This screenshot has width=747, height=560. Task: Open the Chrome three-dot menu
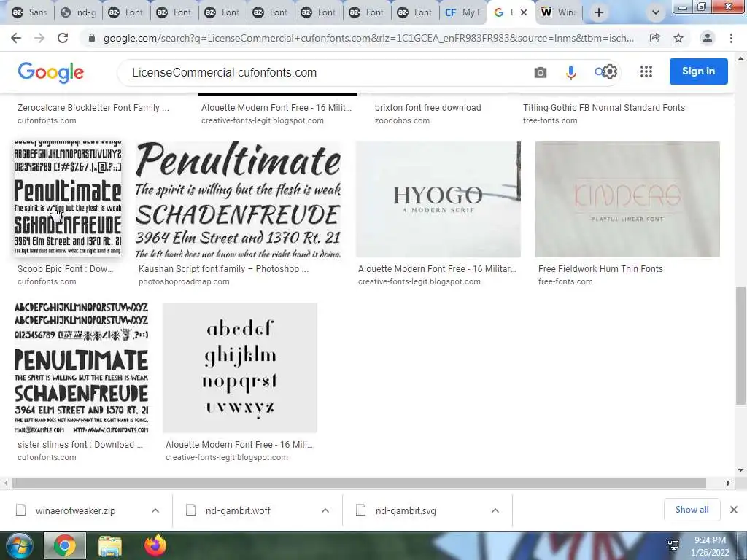pos(731,38)
